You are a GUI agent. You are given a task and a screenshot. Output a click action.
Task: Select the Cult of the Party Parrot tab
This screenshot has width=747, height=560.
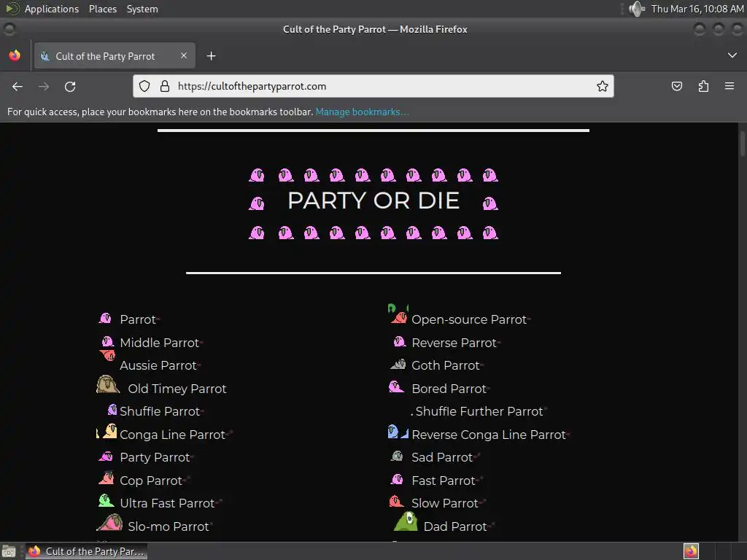coord(115,55)
